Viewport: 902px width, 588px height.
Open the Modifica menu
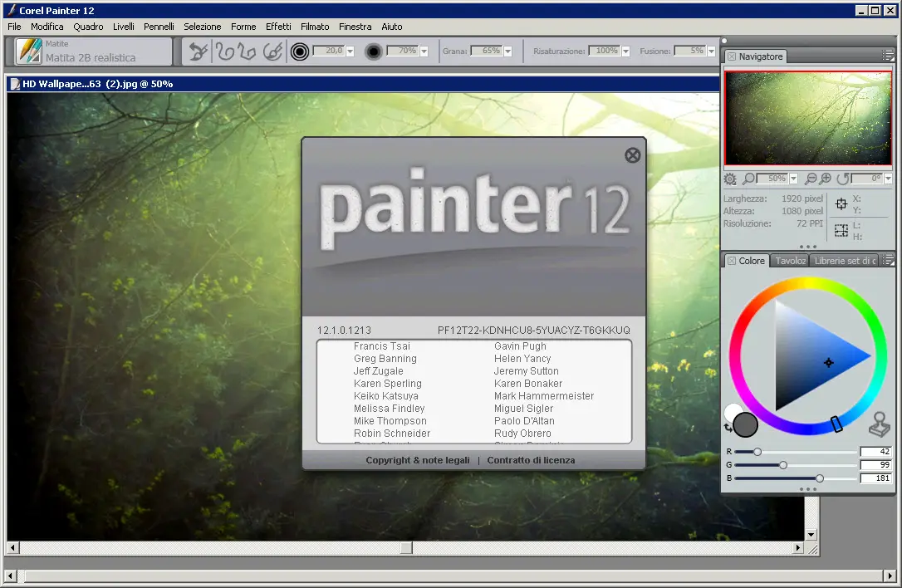47,27
